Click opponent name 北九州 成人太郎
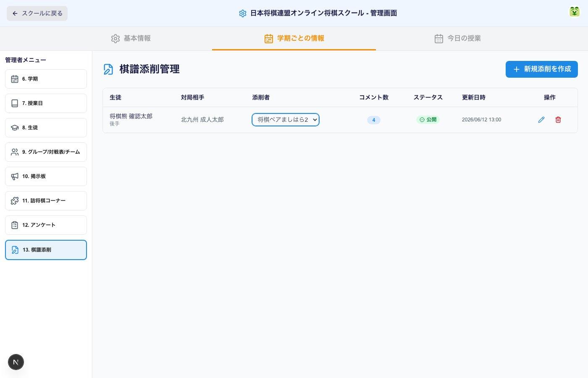588x378 pixels. (202, 120)
